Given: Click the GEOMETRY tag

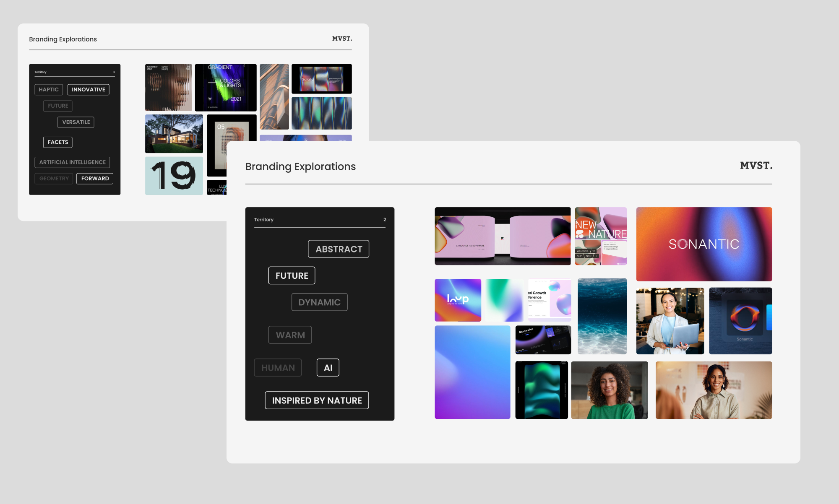Looking at the screenshot, I should [x=54, y=179].
